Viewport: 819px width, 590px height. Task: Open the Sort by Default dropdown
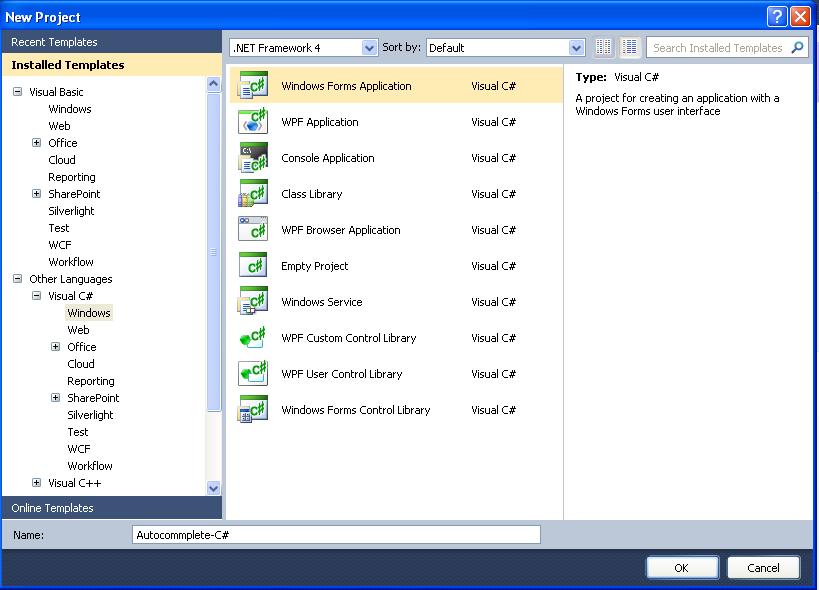(576, 48)
